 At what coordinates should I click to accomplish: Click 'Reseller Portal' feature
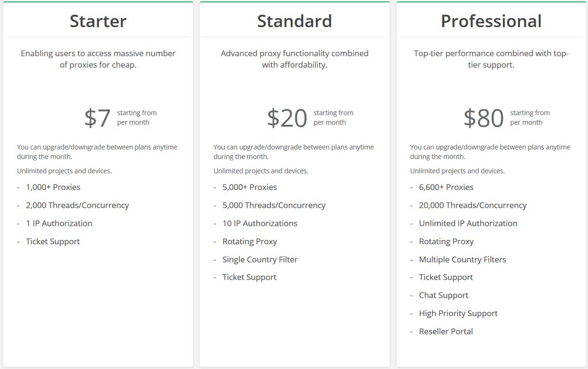[x=446, y=331]
